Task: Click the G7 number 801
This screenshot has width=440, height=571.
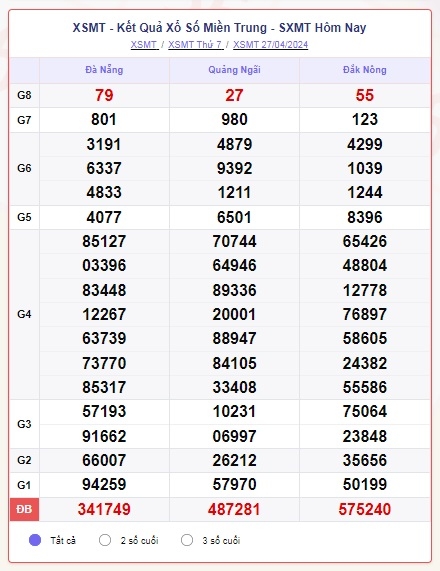Action: (x=104, y=119)
